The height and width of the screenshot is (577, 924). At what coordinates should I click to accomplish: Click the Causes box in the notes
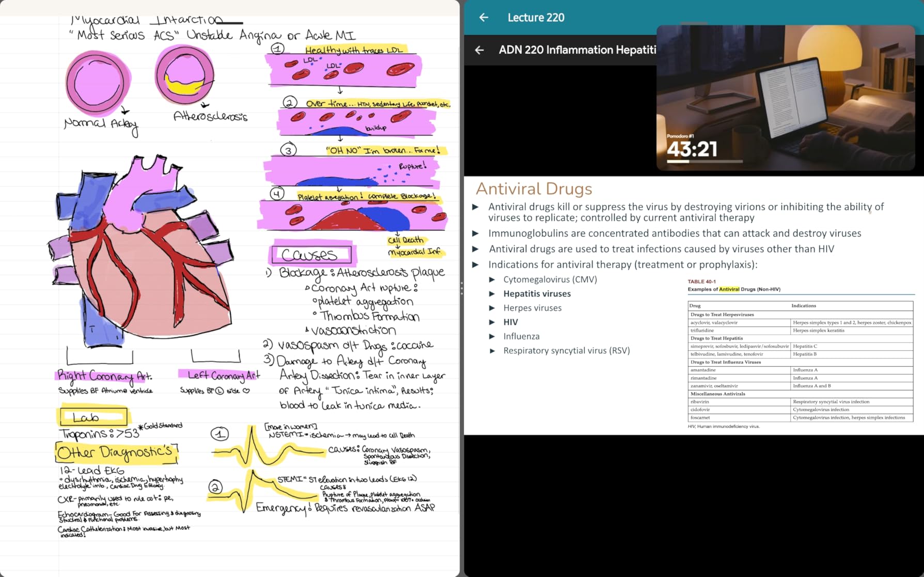[x=311, y=255]
